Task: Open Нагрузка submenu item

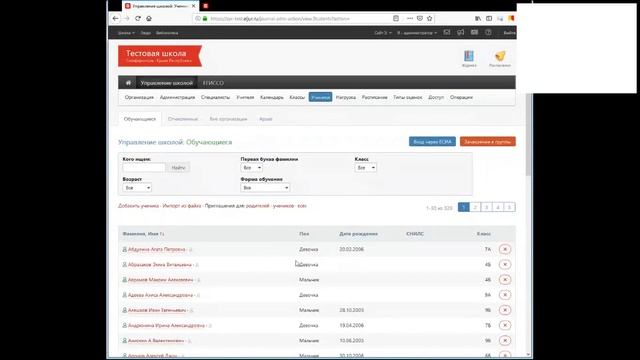Action: pos(346,97)
